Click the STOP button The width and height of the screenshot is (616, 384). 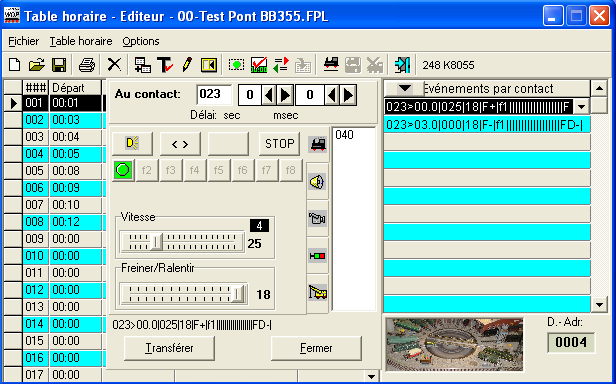[279, 143]
